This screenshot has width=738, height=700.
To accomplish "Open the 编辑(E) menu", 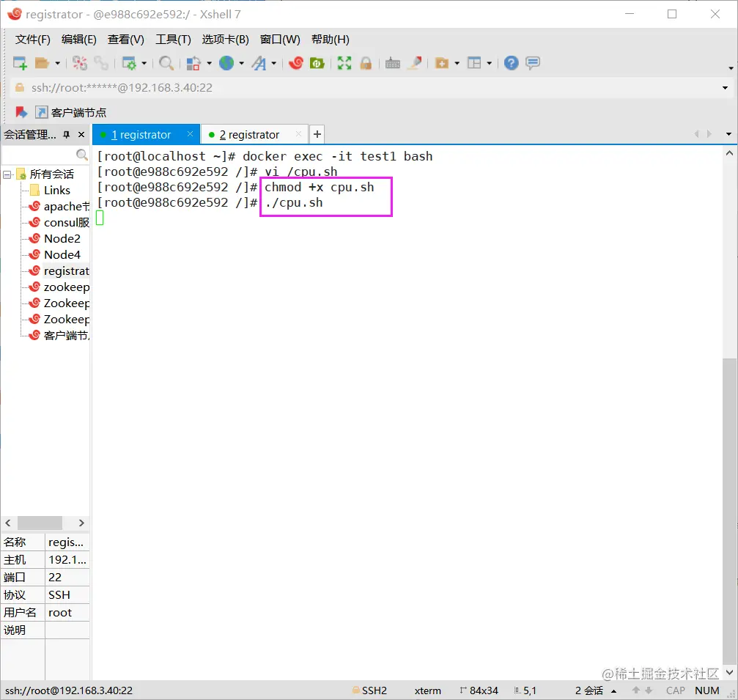I will tap(78, 40).
